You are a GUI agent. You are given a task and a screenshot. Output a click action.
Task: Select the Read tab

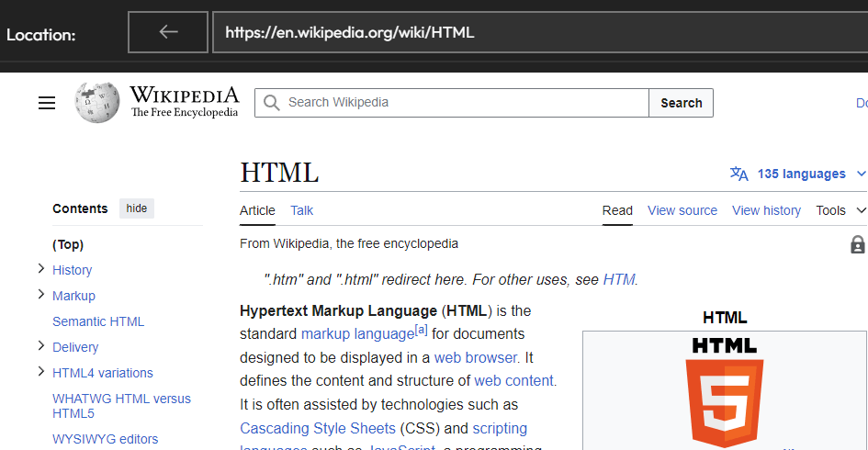[617, 210]
